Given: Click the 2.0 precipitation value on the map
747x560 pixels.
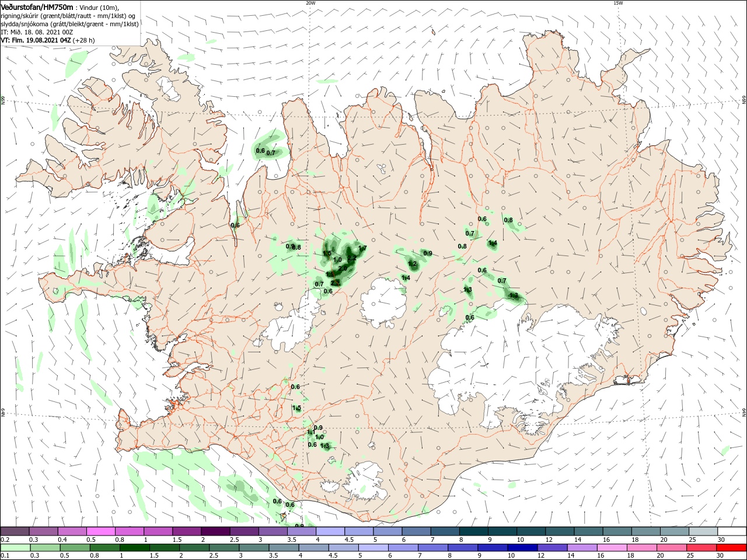Looking at the screenshot, I should [343, 268].
